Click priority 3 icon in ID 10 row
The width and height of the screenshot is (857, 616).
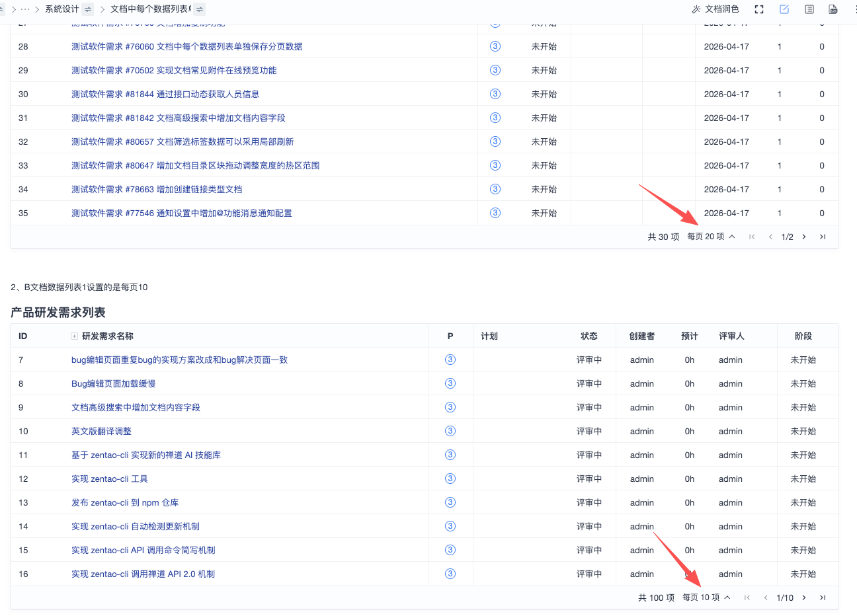click(x=450, y=431)
